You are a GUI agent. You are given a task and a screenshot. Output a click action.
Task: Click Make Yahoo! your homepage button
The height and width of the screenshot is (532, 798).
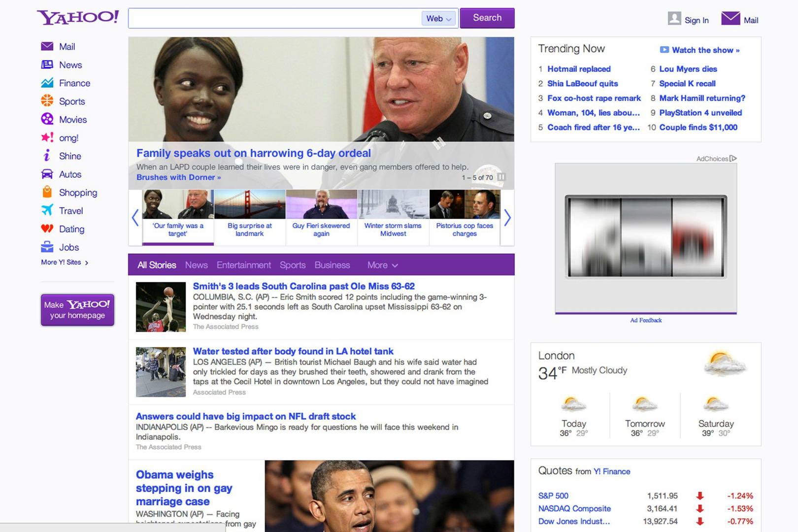point(77,310)
